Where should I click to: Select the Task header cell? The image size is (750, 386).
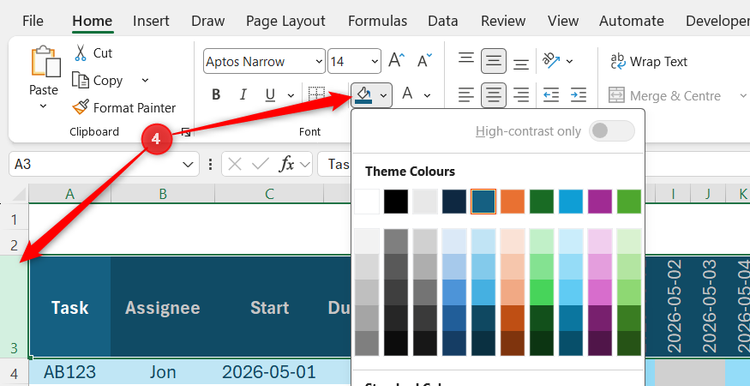pos(70,307)
